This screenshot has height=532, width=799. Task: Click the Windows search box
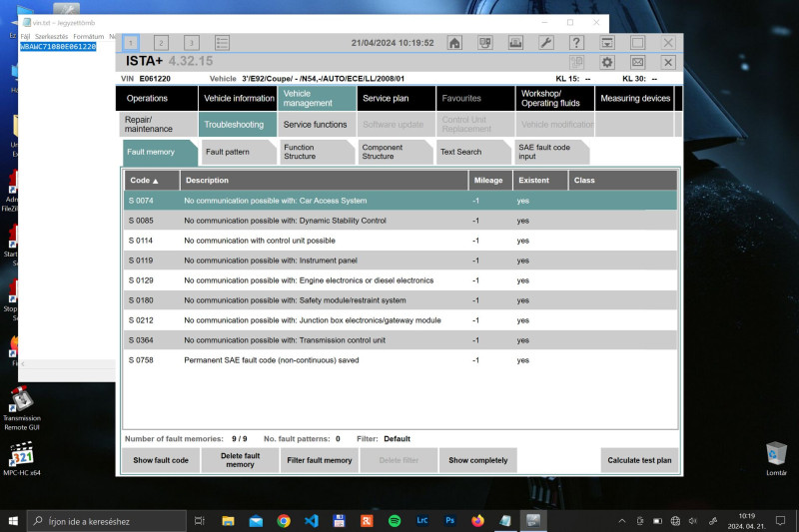107,521
